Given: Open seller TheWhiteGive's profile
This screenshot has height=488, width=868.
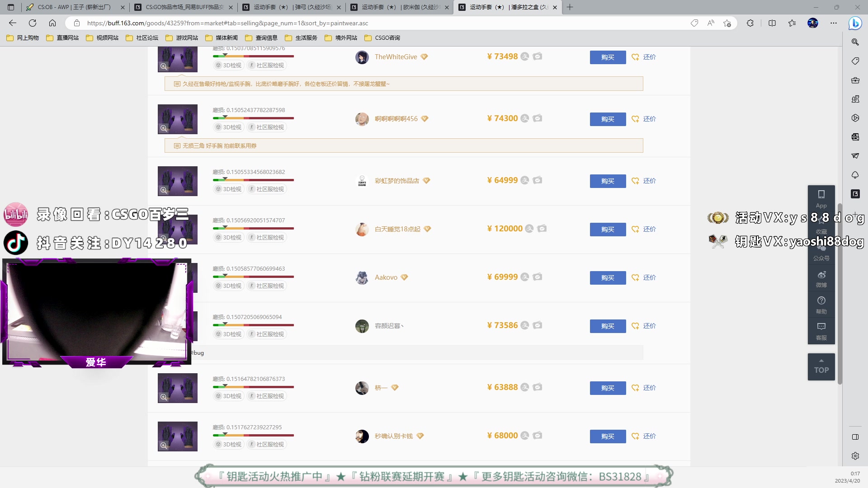Looking at the screenshot, I should point(396,57).
